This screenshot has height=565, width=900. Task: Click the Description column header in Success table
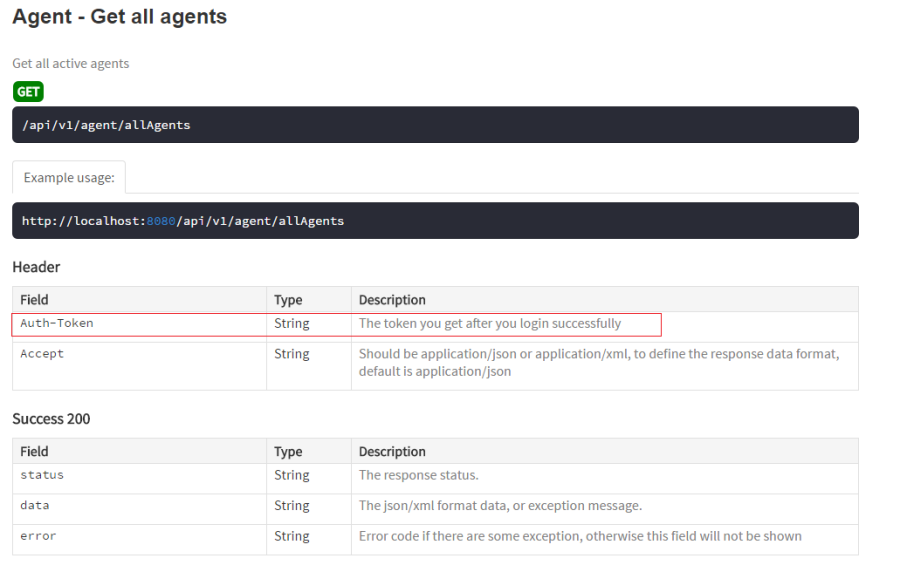(392, 452)
